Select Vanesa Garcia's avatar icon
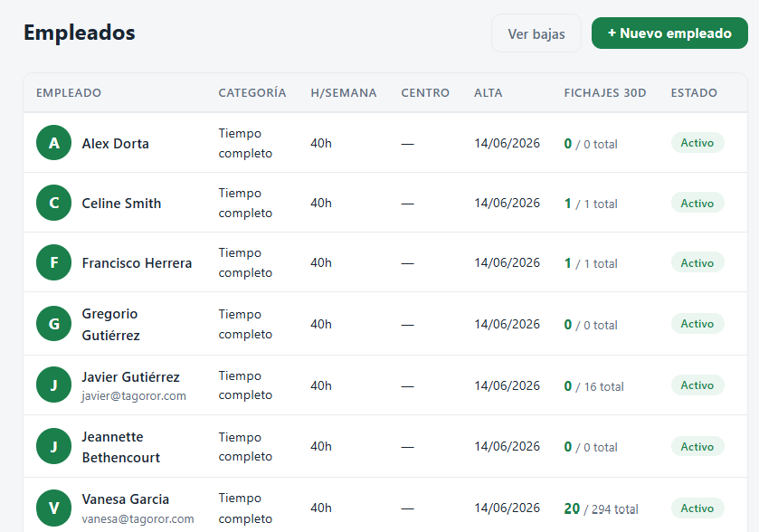759x532 pixels. tap(53, 508)
